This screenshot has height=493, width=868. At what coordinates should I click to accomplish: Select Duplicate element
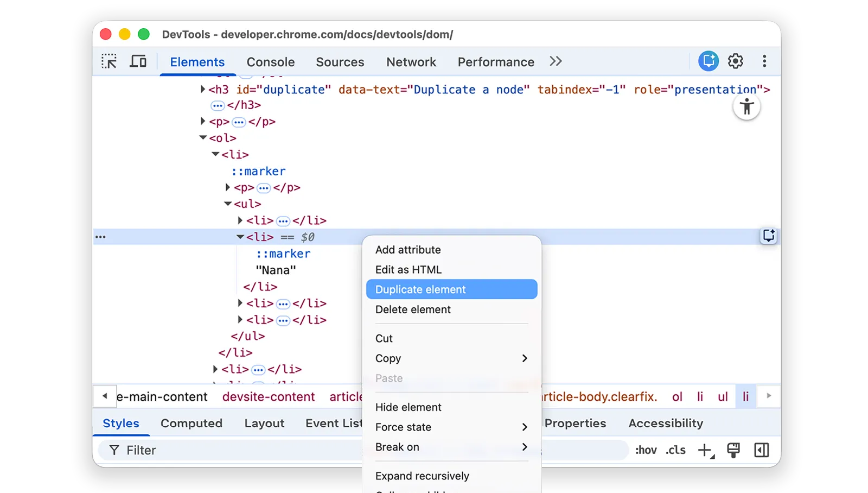coord(451,289)
